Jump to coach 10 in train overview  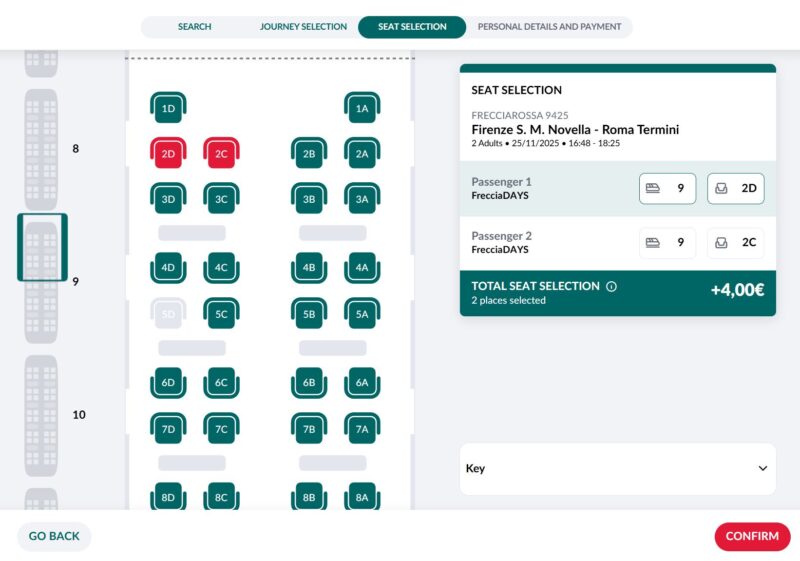41,414
